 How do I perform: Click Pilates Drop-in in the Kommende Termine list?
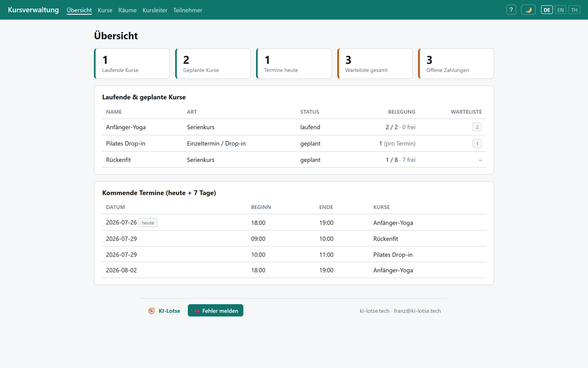click(393, 254)
